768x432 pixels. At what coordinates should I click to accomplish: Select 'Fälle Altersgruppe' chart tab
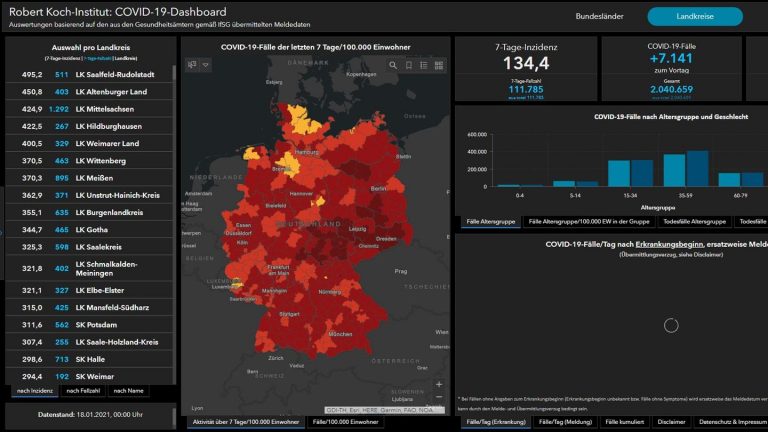[x=490, y=222]
